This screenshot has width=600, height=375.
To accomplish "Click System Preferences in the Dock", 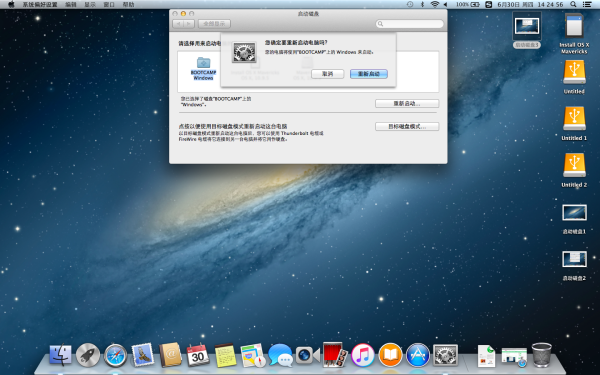I will tap(445, 355).
